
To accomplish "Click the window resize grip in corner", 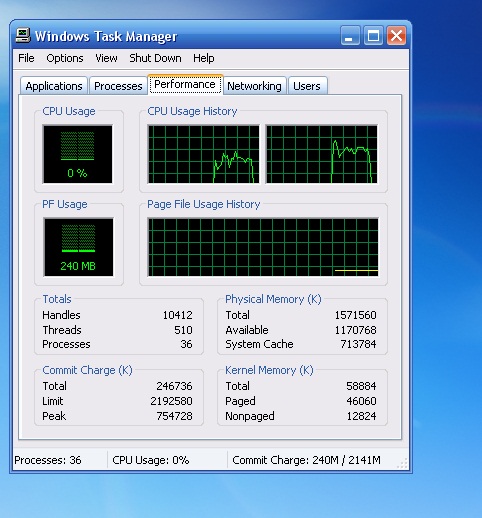I will point(403,463).
